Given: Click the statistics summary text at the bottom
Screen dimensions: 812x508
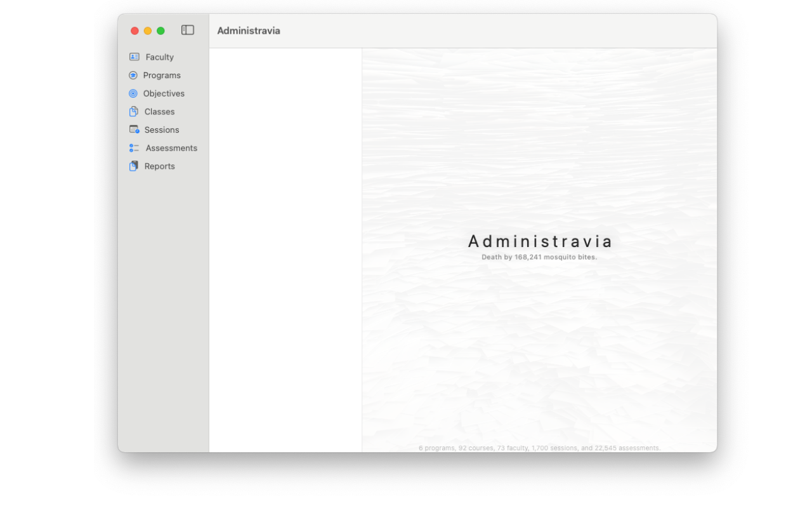Looking at the screenshot, I should 539,448.
